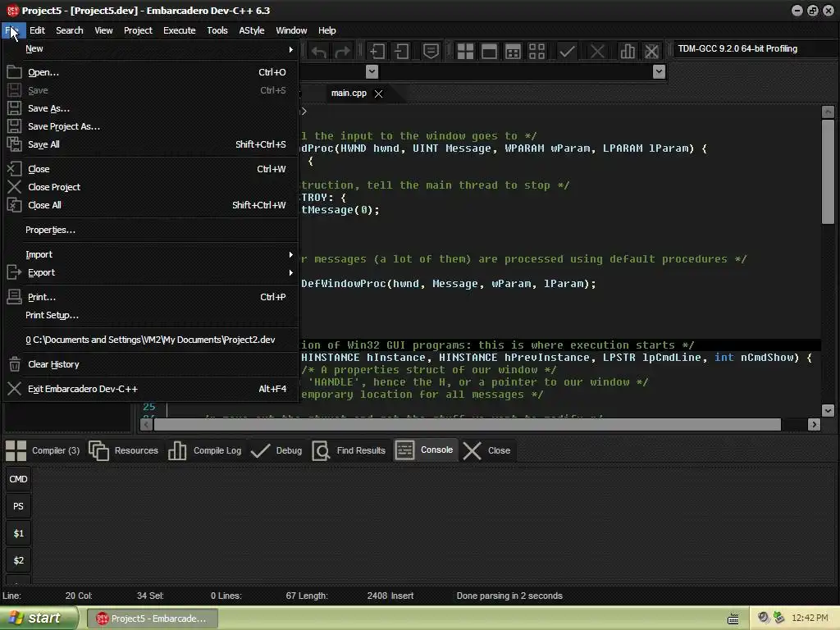840x630 pixels.
Task: Select the Close Ctrl+W menu entry
Action: 151,169
